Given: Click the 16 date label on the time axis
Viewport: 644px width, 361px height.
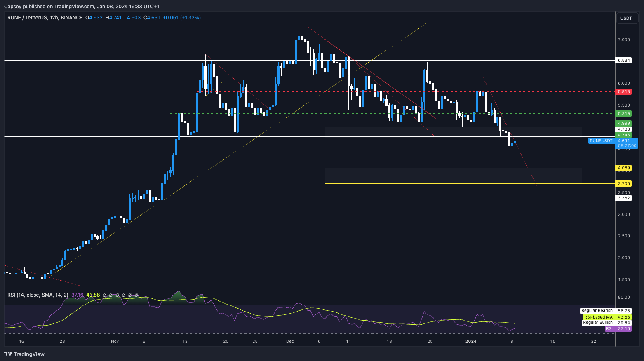Looking at the screenshot, I should coord(21,342).
